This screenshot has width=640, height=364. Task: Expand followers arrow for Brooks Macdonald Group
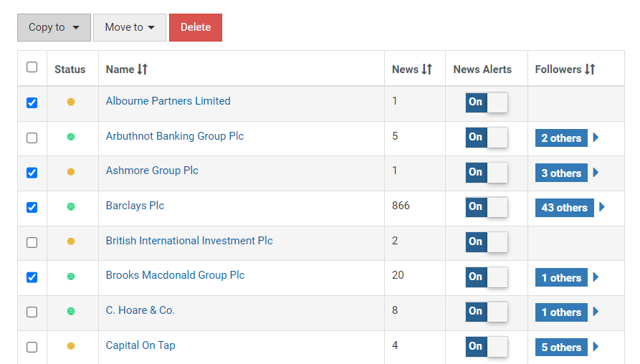(596, 277)
